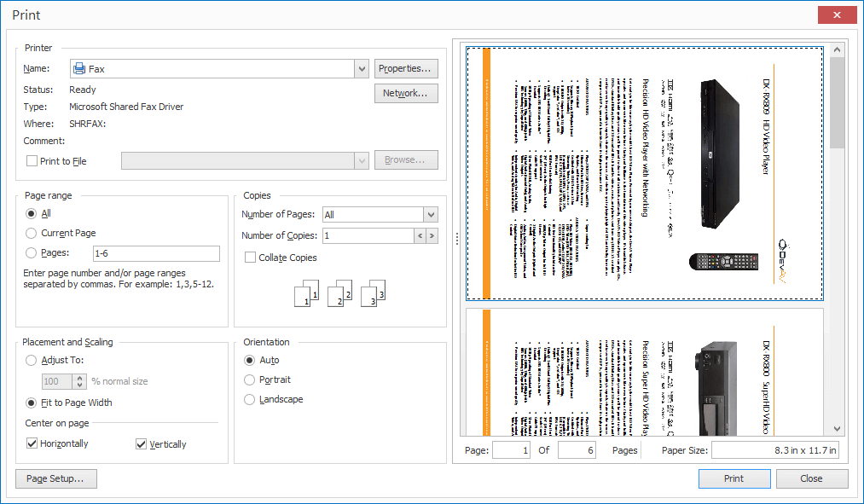
Task: Open printer Properties dialog
Action: point(406,69)
